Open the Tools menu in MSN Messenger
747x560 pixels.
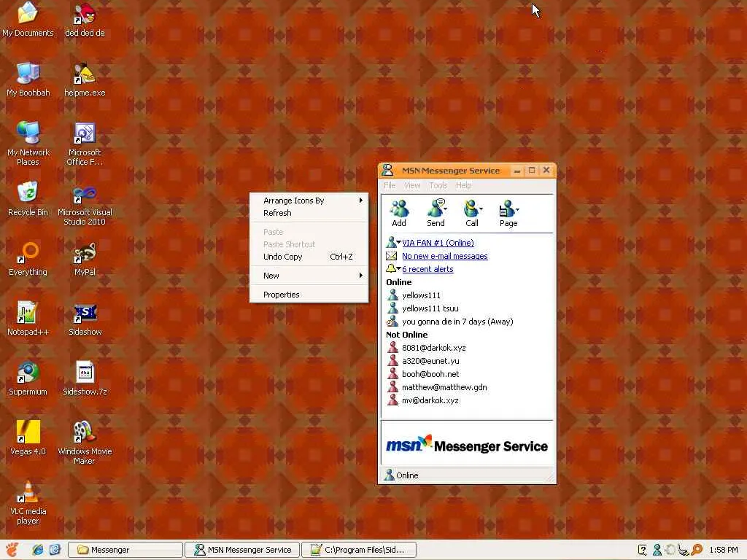pos(438,185)
